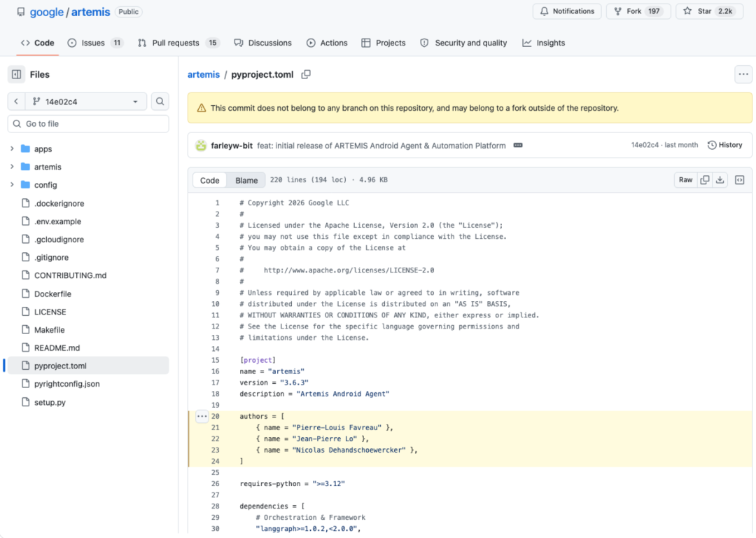Click line number 16
Image resolution: width=756 pixels, height=538 pixels.
click(215, 371)
